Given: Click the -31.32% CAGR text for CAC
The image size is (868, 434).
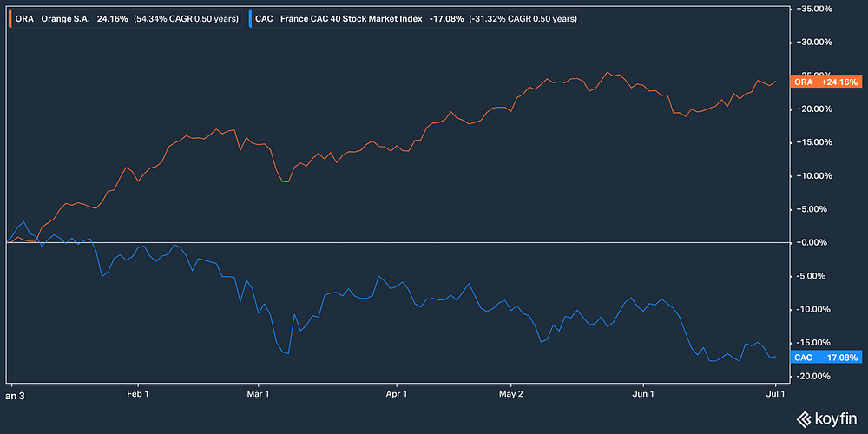Looking at the screenshot, I should pos(523,19).
